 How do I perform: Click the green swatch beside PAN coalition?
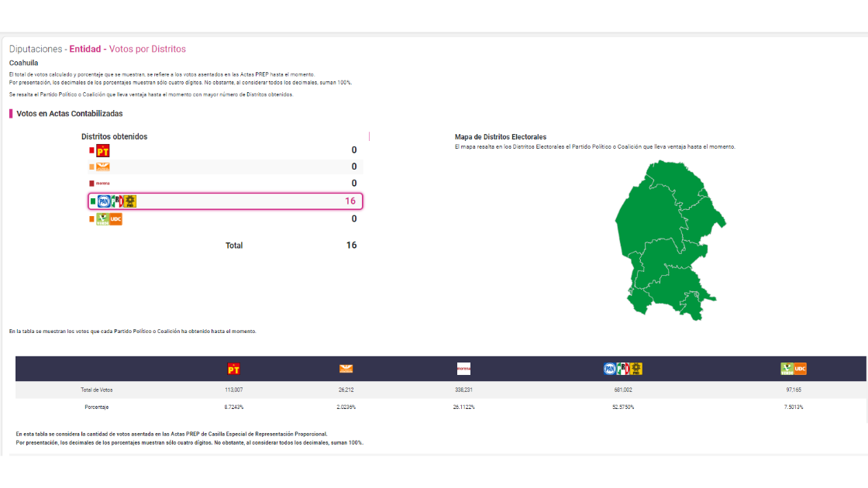point(92,201)
